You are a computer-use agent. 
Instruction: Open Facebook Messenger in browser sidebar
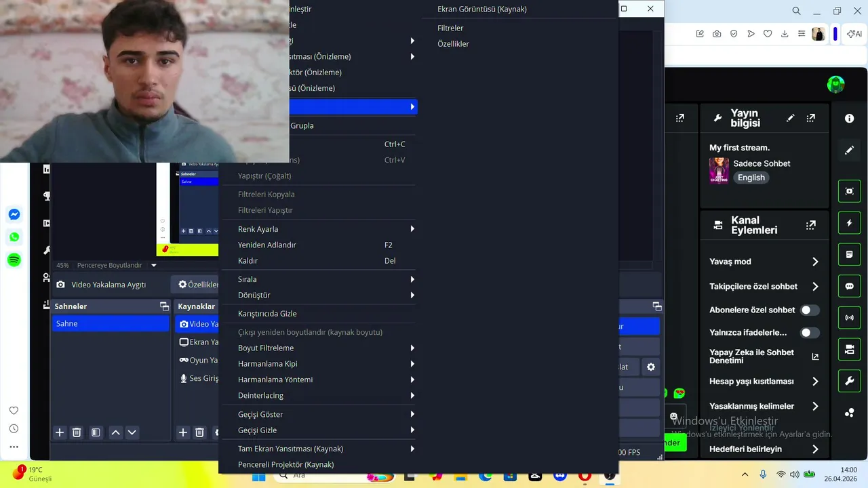14,215
